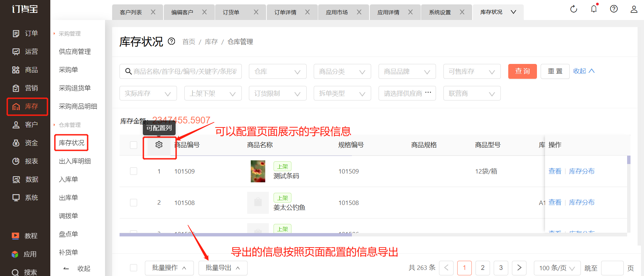Expand the 仓库 dropdown filter
Viewport: 644px width, 276px height.
click(x=277, y=71)
